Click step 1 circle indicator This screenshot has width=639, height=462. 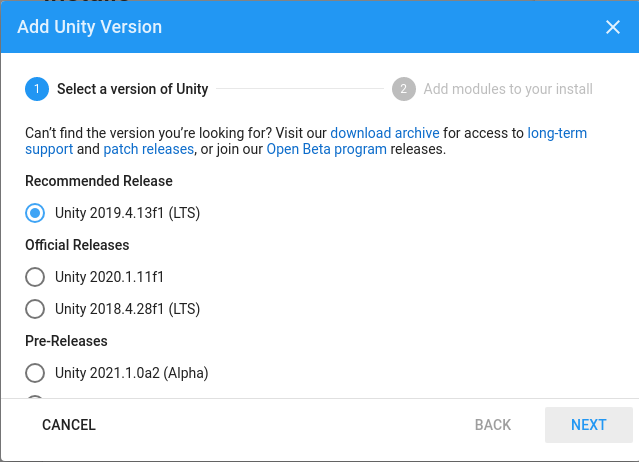pos(37,89)
